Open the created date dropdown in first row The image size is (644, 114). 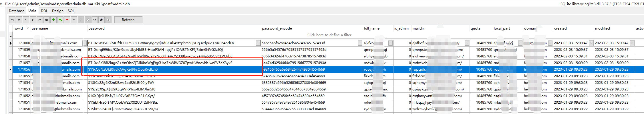tap(591, 43)
